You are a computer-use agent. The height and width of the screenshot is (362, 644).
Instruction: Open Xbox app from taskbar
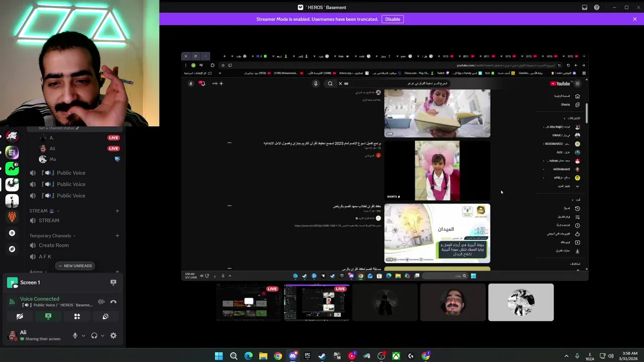click(396, 356)
